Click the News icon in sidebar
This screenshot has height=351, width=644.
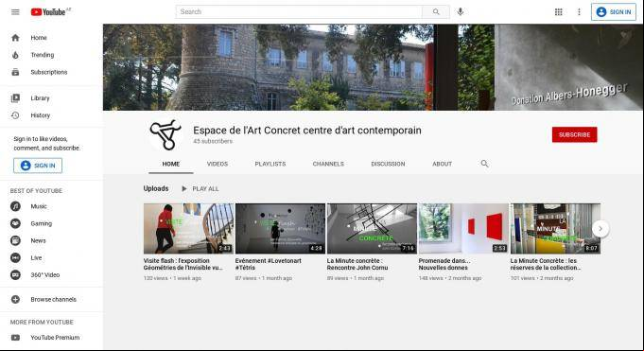tap(15, 241)
